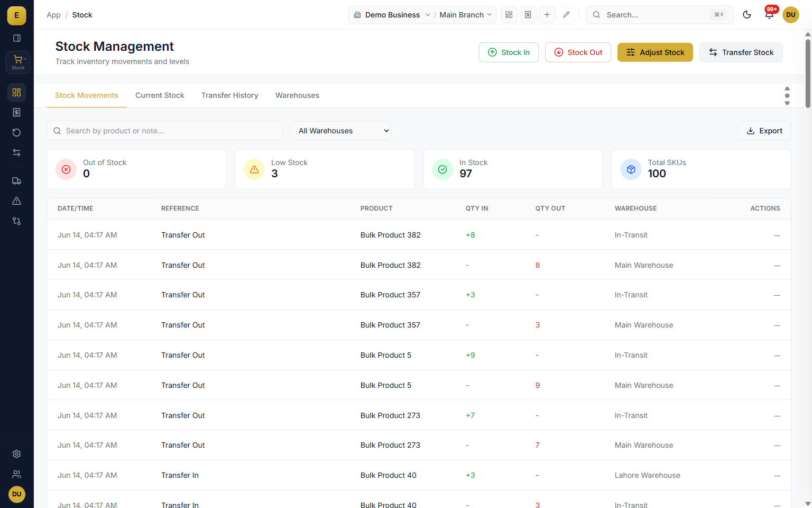Click the +8 quantity in cell
Image resolution: width=812 pixels, height=508 pixels.
click(470, 235)
